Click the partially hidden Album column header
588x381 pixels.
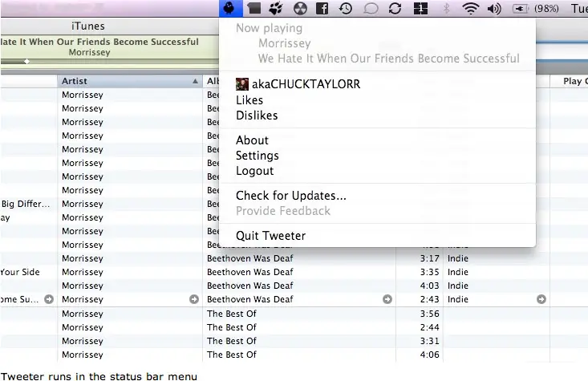pos(211,81)
